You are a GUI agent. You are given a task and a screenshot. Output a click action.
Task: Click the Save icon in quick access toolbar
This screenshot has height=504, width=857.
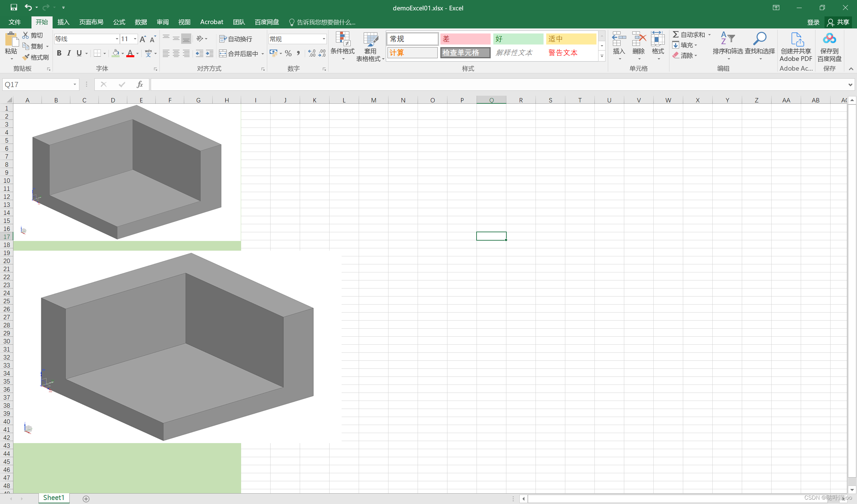tap(14, 7)
